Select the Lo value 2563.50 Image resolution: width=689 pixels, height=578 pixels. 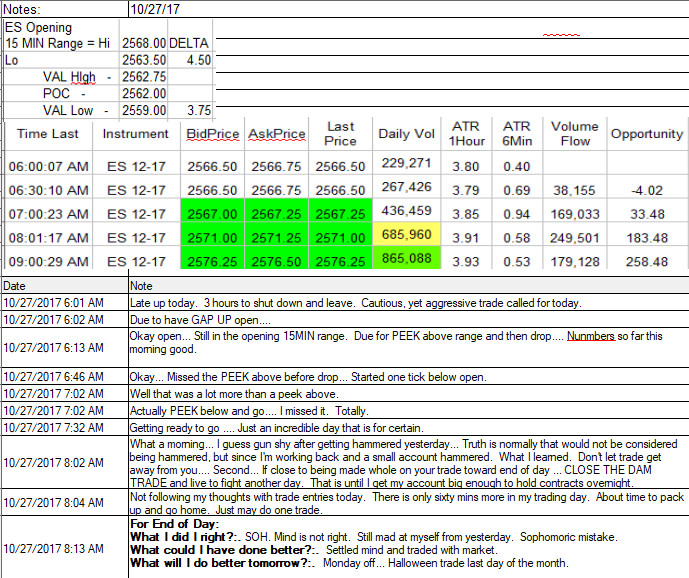(144, 60)
